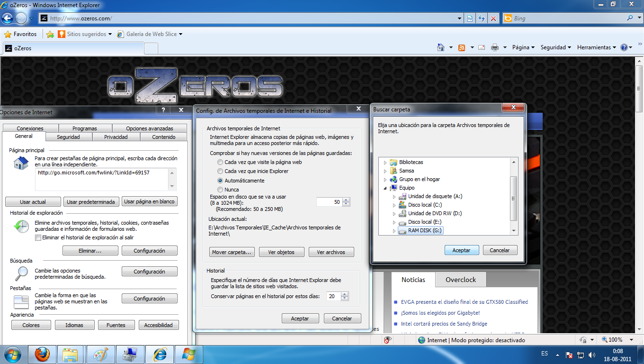The height and width of the screenshot is (364, 644).
Task: Open Windows Explorer folder taskbar icon
Action: pyautogui.click(x=71, y=354)
